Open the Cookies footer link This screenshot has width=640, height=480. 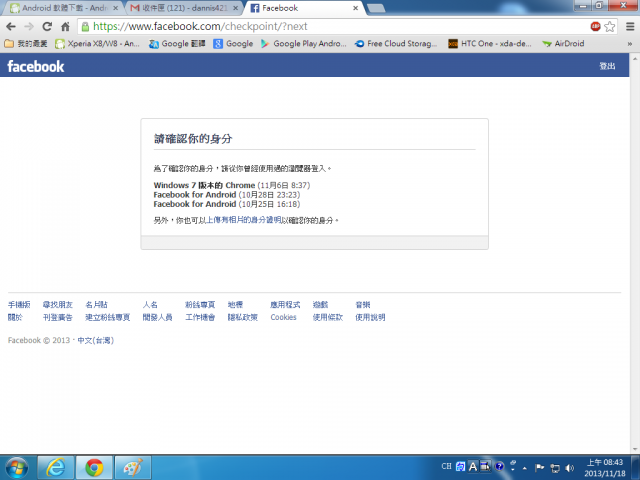283,317
